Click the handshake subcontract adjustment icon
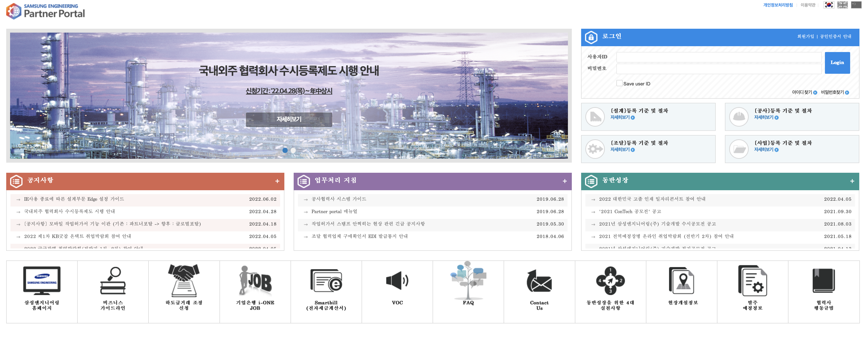The width and height of the screenshot is (868, 342). pyautogui.click(x=184, y=280)
